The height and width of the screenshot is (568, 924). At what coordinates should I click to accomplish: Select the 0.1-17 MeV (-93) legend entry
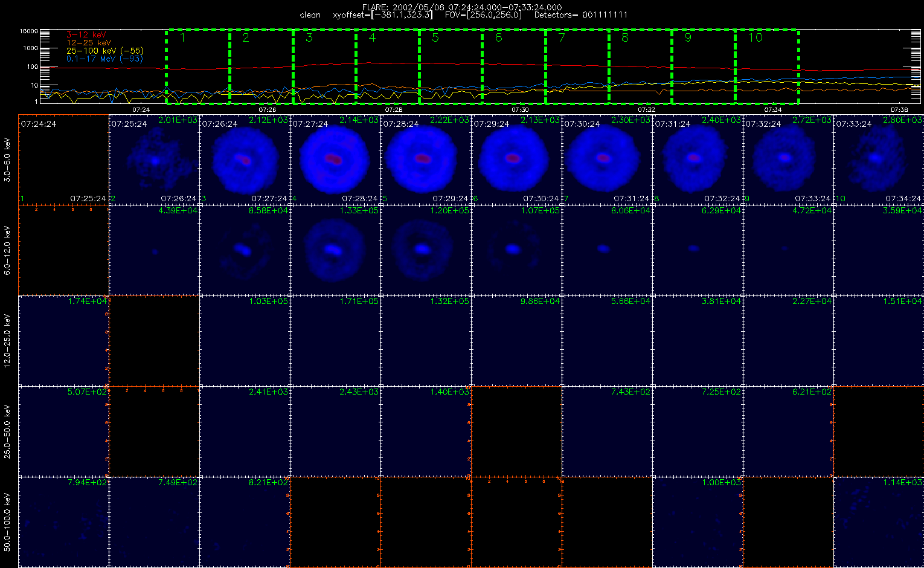tap(104, 59)
